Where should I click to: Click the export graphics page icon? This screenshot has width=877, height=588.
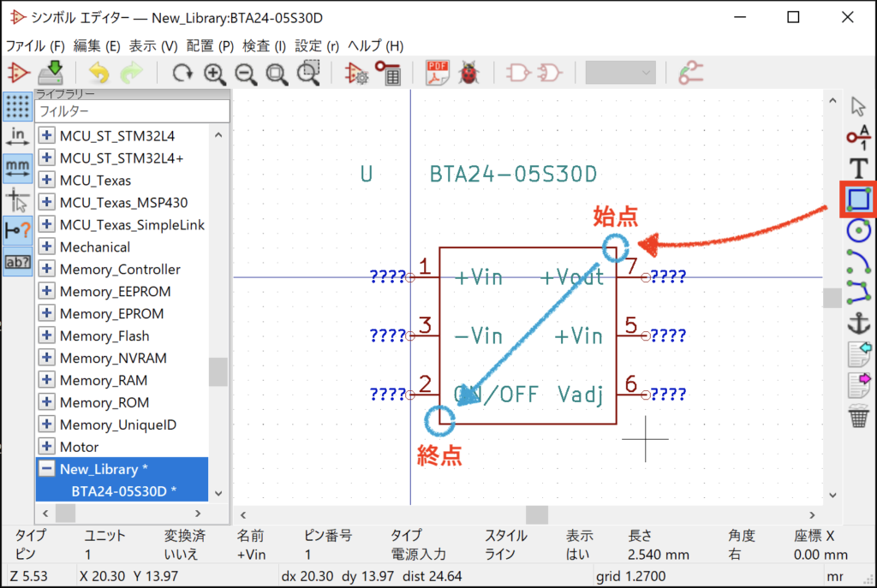[x=859, y=385]
